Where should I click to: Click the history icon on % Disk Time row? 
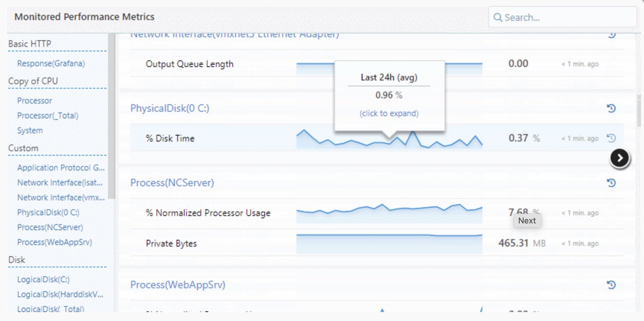click(x=611, y=138)
